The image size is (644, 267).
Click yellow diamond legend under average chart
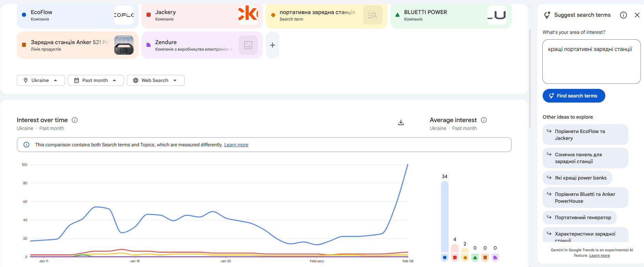coord(465,257)
